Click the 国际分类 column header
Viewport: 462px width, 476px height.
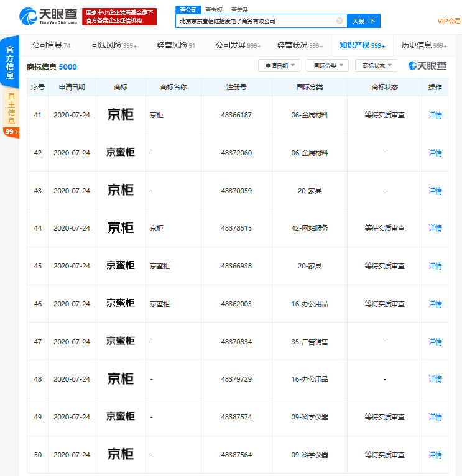[x=310, y=88]
